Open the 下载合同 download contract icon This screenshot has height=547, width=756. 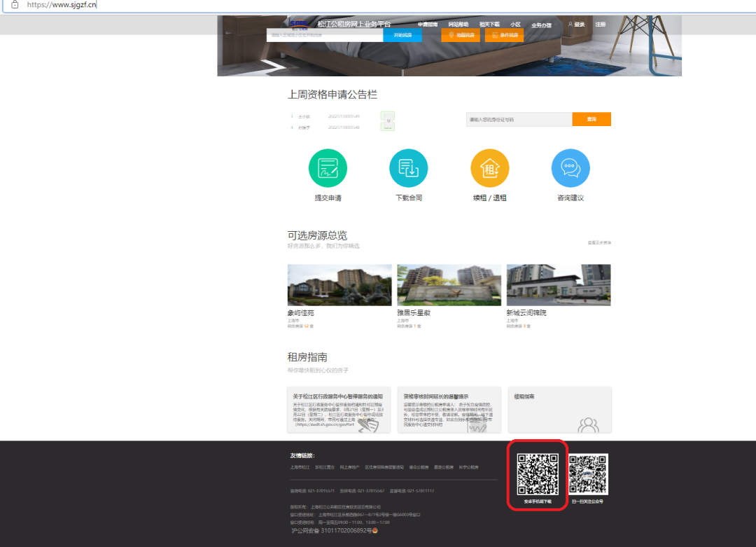pyautogui.click(x=408, y=168)
